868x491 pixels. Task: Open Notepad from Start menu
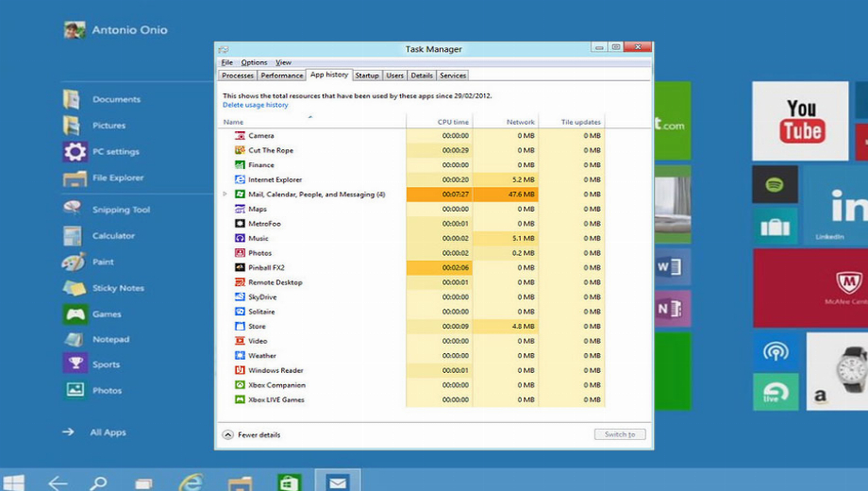click(x=96, y=339)
